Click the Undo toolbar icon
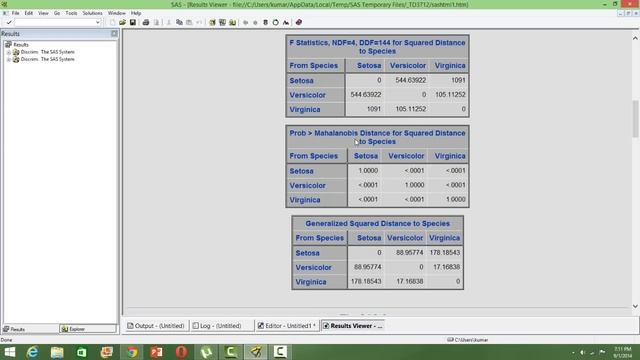Viewport: 640px width, 360px height. pyautogui.click(x=199, y=22)
